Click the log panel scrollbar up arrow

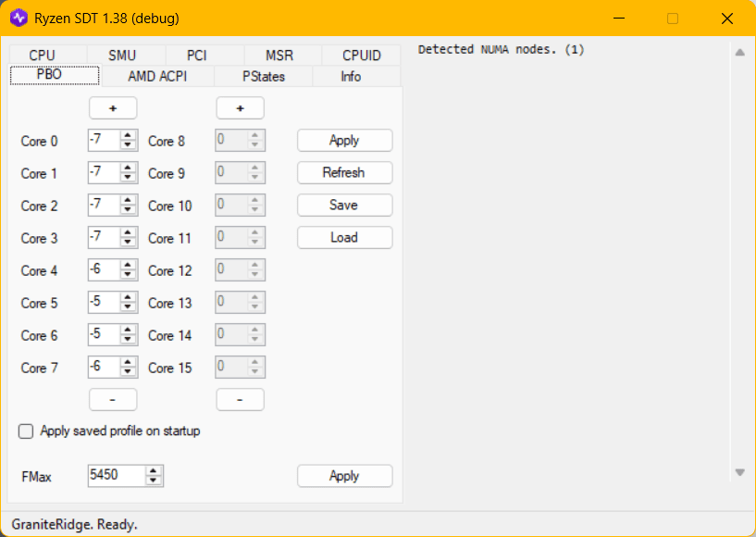740,52
